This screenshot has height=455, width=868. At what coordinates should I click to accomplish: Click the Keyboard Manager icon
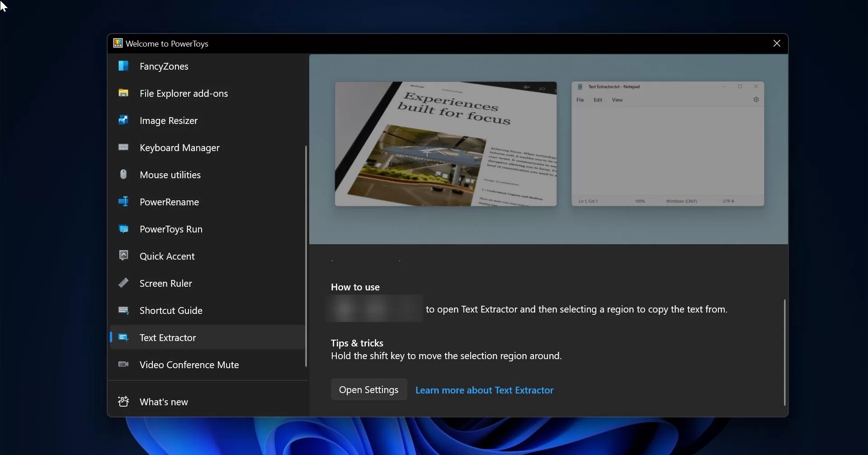coord(123,147)
